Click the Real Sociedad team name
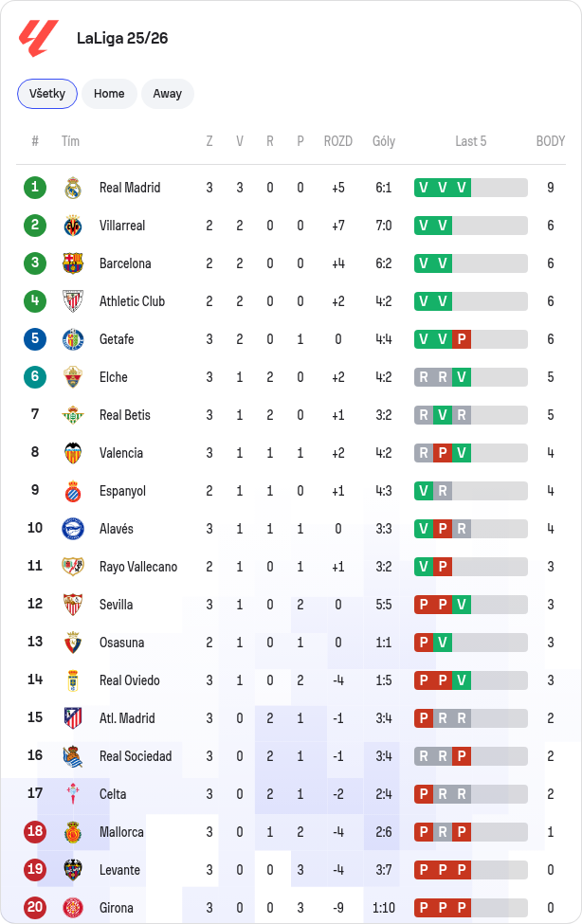 (136, 756)
